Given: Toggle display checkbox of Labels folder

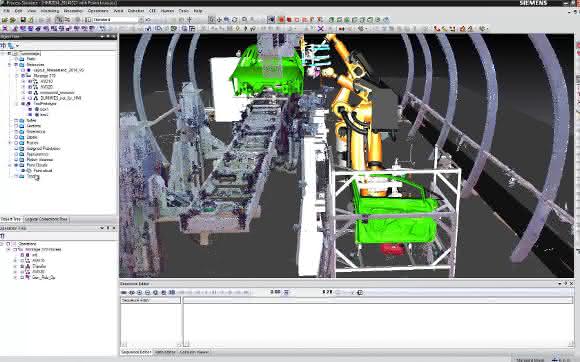Looking at the screenshot, I should coord(16,137).
